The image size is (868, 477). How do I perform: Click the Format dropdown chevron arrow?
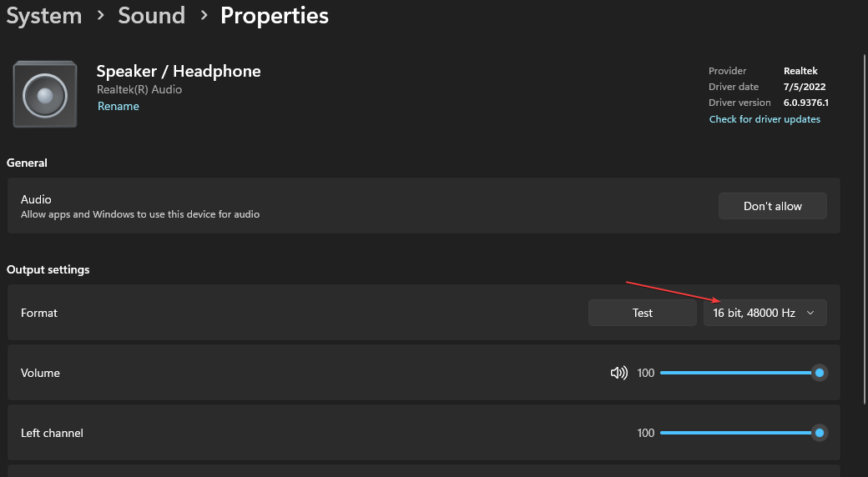[x=810, y=313]
